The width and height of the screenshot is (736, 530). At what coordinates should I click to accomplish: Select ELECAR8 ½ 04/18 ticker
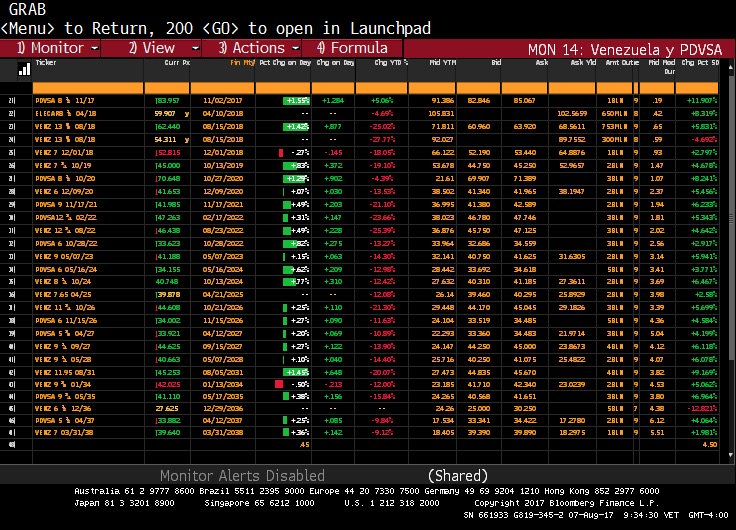(x=65, y=114)
